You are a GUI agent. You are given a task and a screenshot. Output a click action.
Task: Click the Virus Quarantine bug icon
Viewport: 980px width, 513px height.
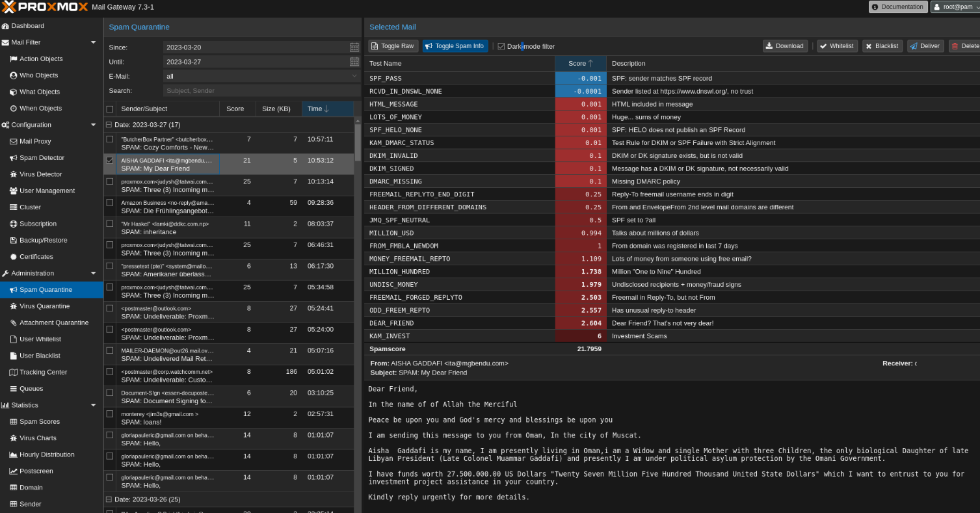[x=14, y=306]
